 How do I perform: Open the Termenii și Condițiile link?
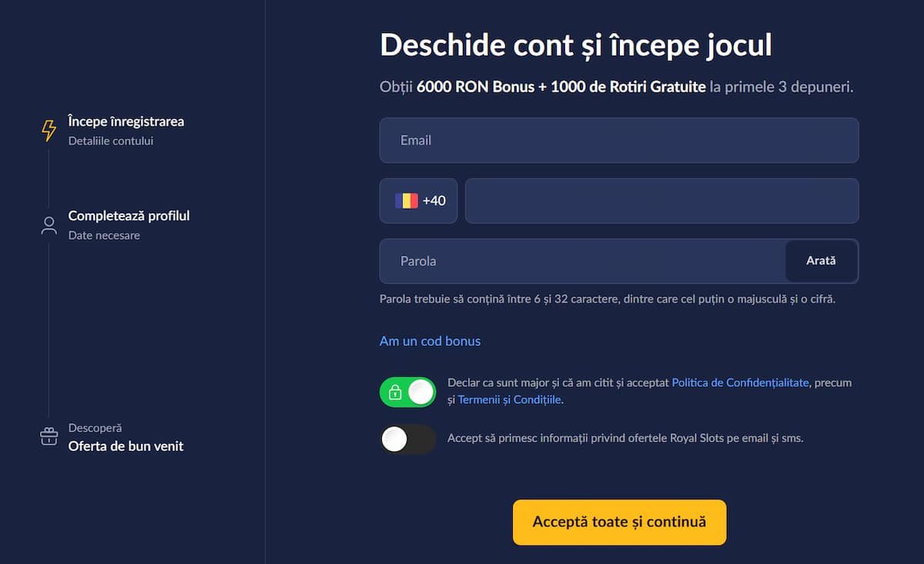click(x=509, y=400)
